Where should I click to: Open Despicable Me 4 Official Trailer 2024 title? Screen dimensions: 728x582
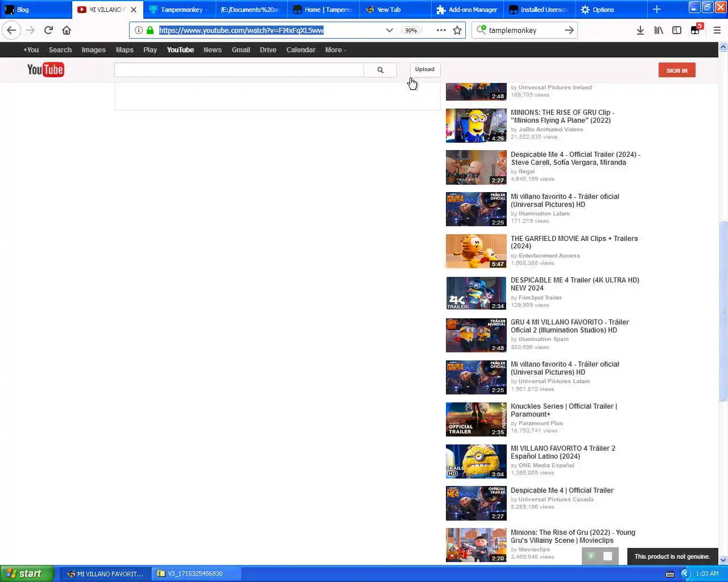[x=576, y=158]
